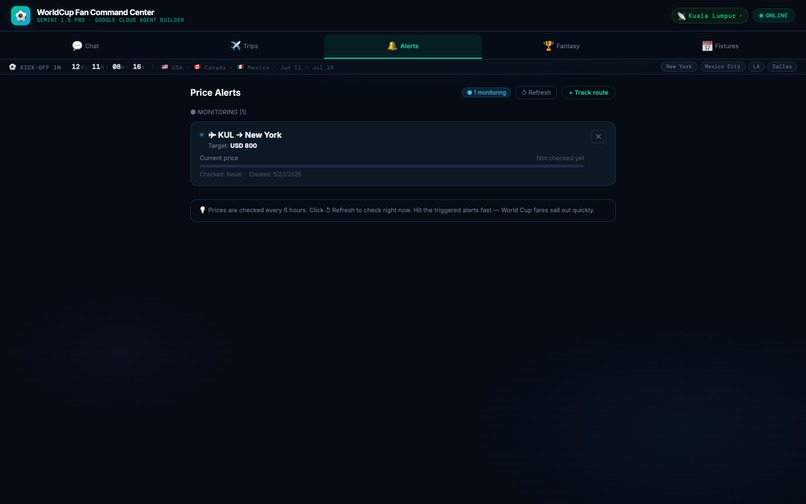806x504 pixels.
Task: Switch to the Fantasy tab
Action: pos(561,46)
